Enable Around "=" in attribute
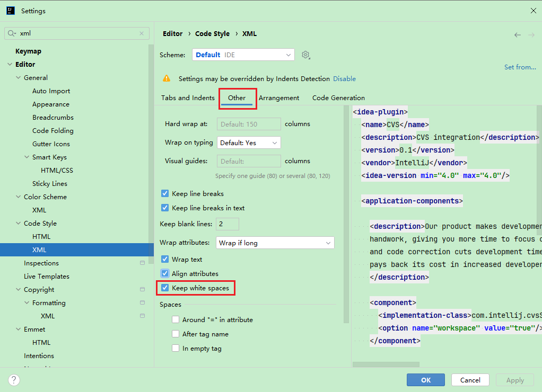The image size is (542, 392). pyautogui.click(x=176, y=319)
